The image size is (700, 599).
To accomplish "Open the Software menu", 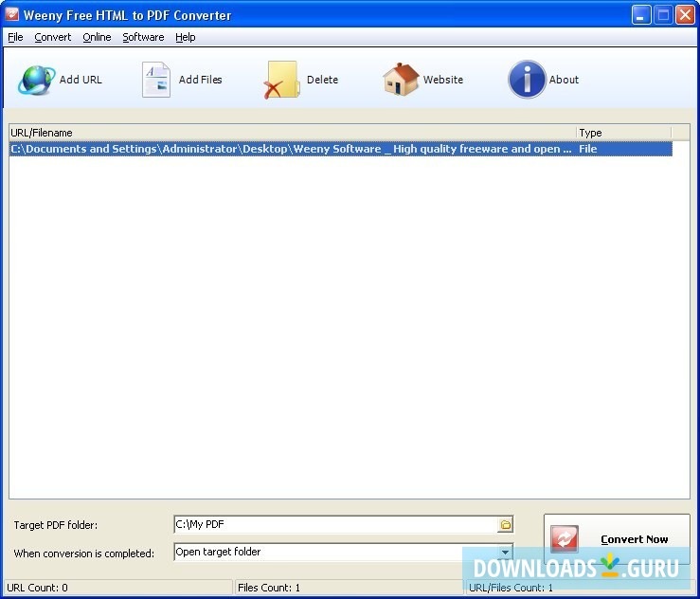I will coord(143,37).
